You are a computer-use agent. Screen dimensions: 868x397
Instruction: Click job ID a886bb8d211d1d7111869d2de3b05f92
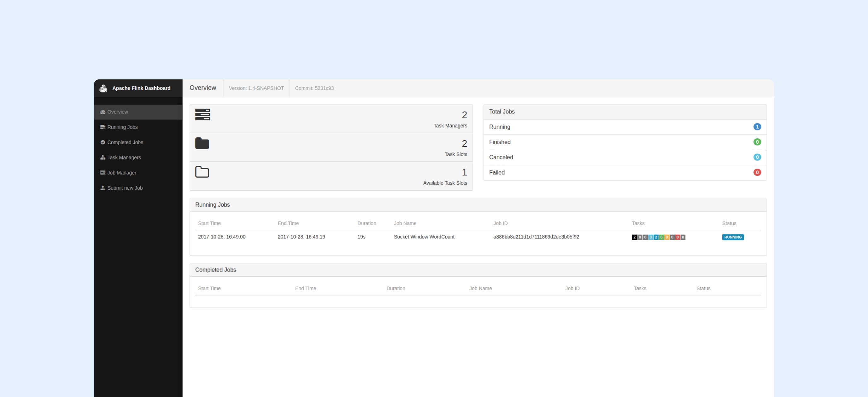click(536, 237)
